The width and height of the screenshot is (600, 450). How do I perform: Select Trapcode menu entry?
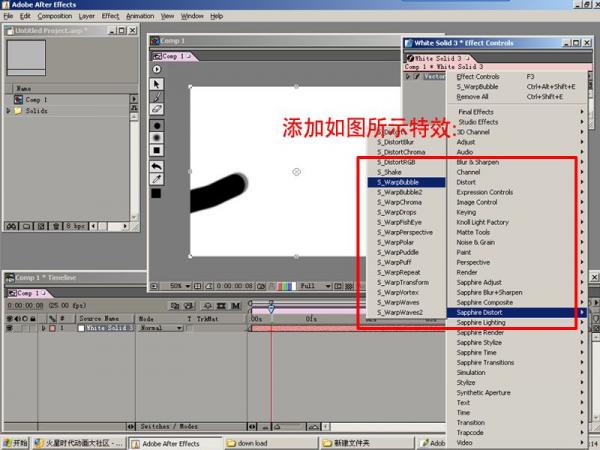(517, 432)
